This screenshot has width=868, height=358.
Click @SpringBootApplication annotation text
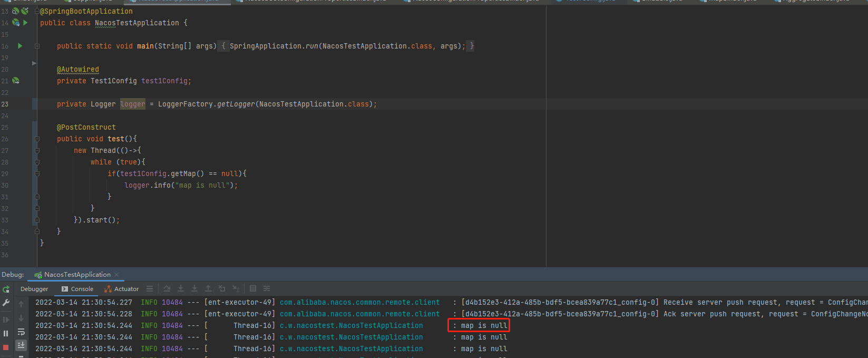[86, 11]
